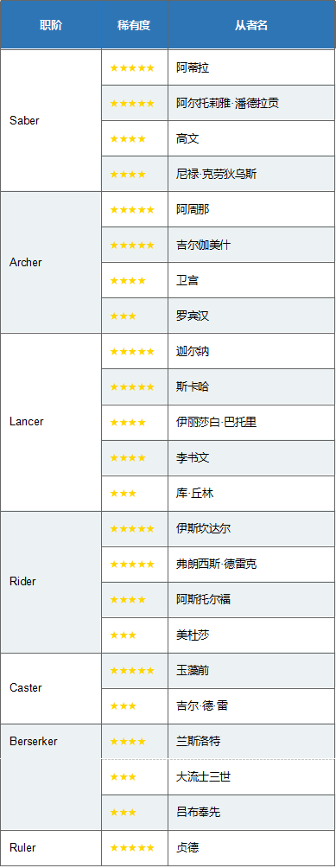The width and height of the screenshot is (336, 868).
Task: Select the Saber class cell
Action: (x=51, y=121)
